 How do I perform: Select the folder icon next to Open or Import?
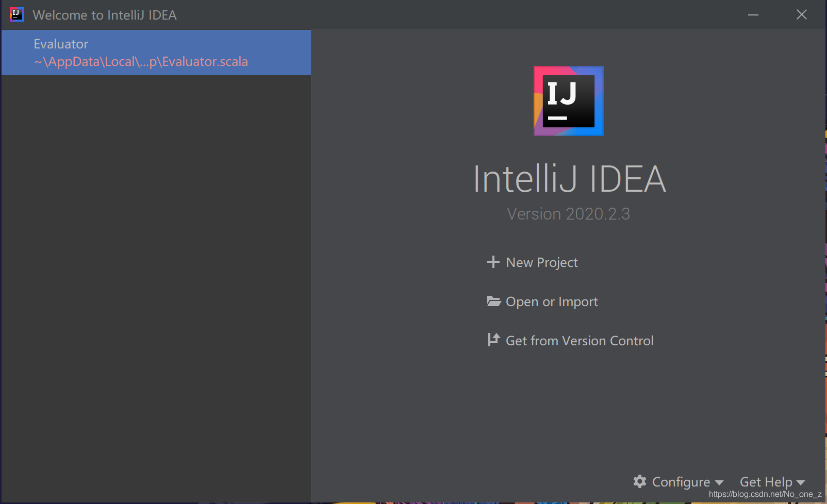pyautogui.click(x=494, y=301)
